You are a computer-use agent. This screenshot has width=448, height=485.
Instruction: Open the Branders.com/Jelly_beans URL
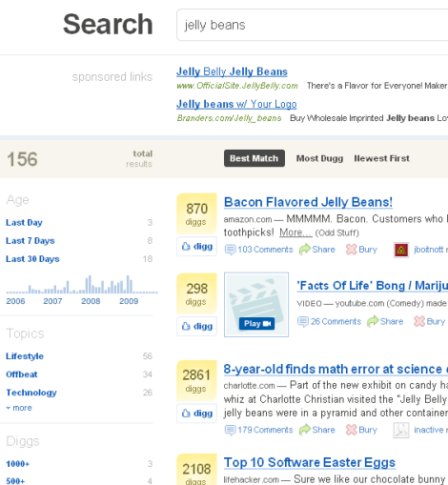pyautogui.click(x=229, y=118)
